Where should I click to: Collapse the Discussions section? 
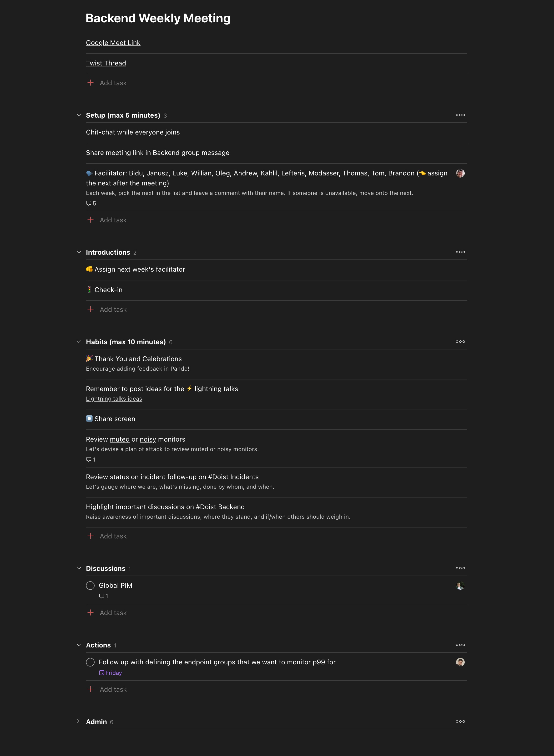coord(79,568)
